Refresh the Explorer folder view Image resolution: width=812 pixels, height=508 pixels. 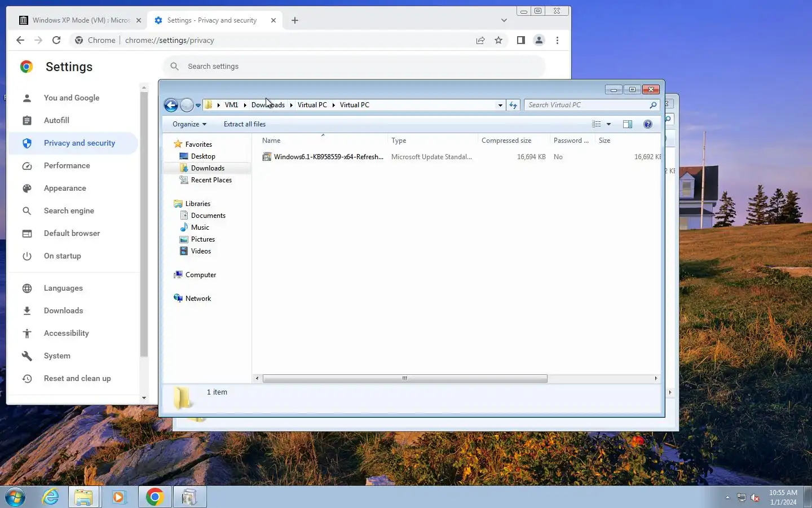(x=513, y=105)
